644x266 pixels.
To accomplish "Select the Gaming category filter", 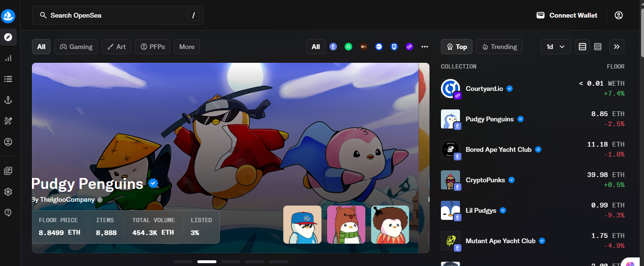I will pos(76,47).
